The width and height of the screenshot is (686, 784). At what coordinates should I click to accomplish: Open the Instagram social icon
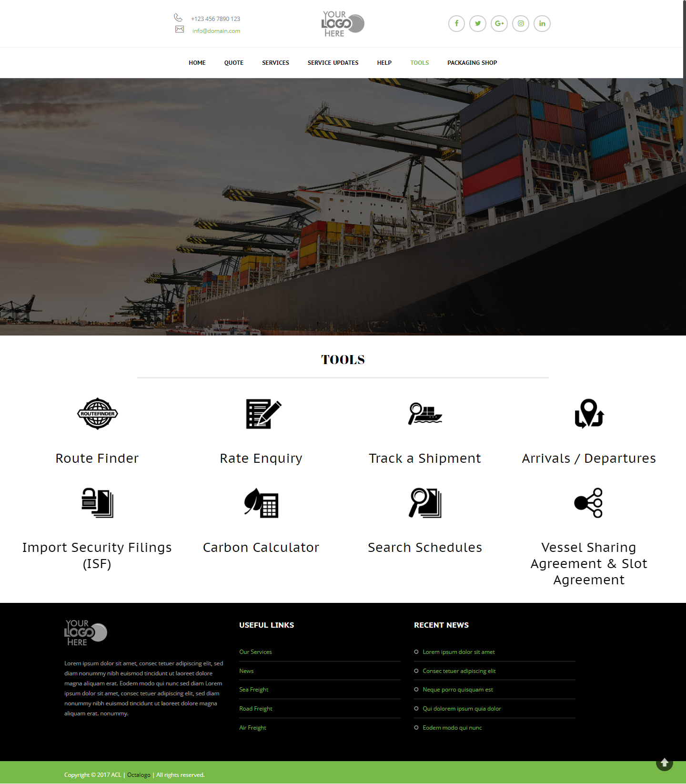point(521,23)
